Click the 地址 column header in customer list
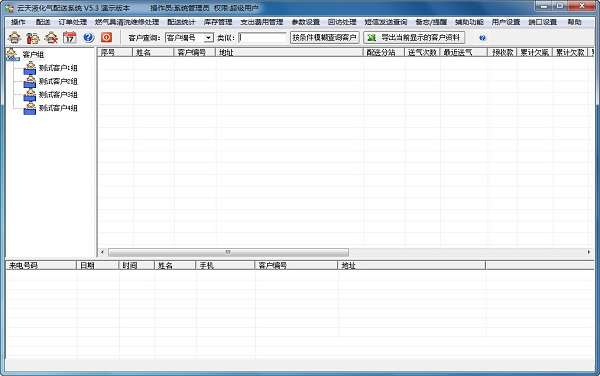This screenshot has width=600, height=376. pyautogui.click(x=289, y=52)
